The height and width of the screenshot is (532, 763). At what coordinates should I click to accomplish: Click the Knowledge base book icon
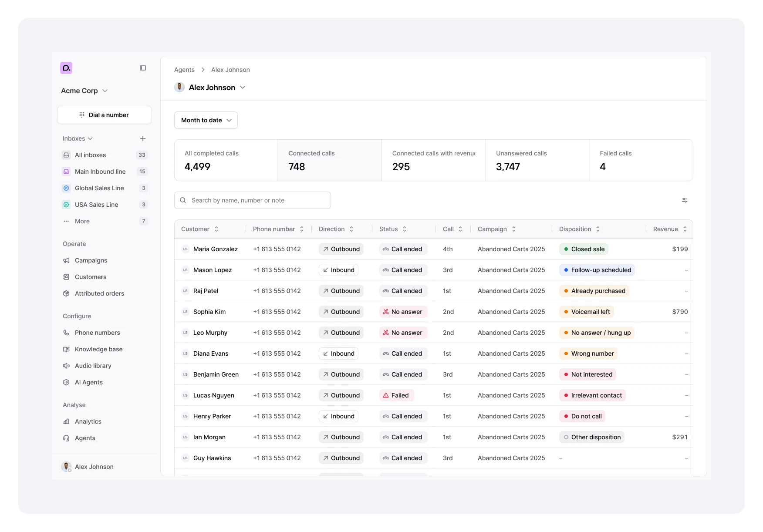(66, 349)
